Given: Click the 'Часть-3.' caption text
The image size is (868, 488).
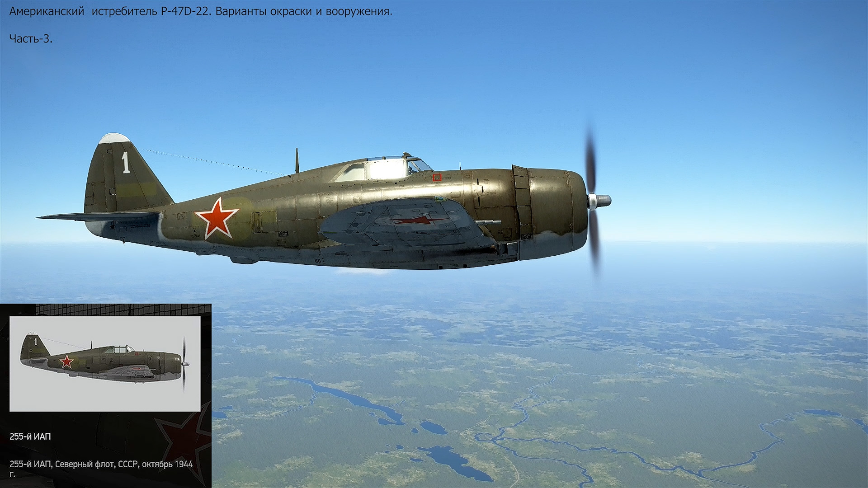Looking at the screenshot, I should (31, 39).
